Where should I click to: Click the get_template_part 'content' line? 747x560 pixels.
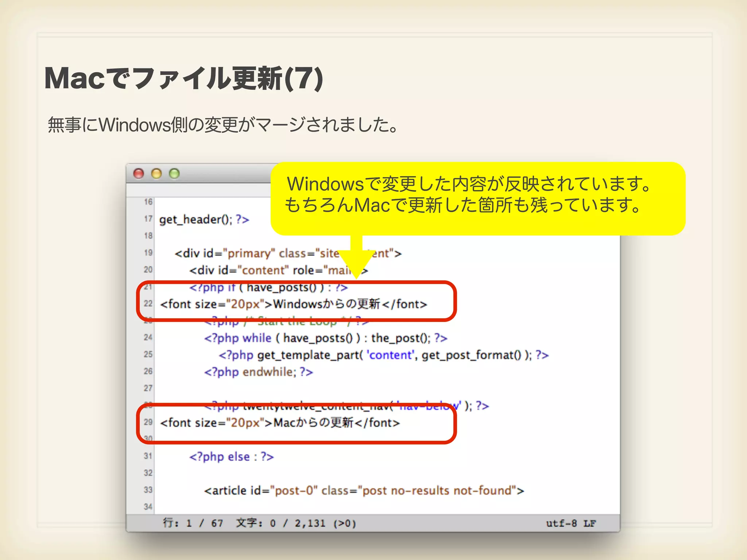click(383, 355)
